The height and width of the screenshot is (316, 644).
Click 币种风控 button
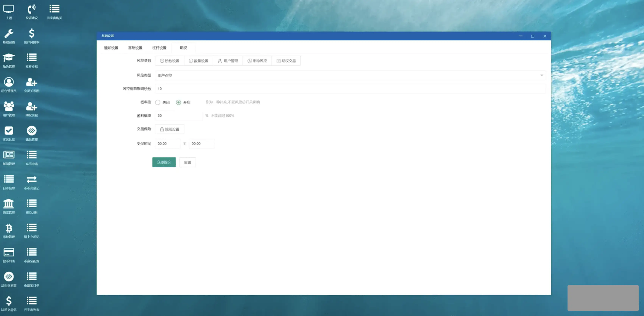[x=257, y=61]
